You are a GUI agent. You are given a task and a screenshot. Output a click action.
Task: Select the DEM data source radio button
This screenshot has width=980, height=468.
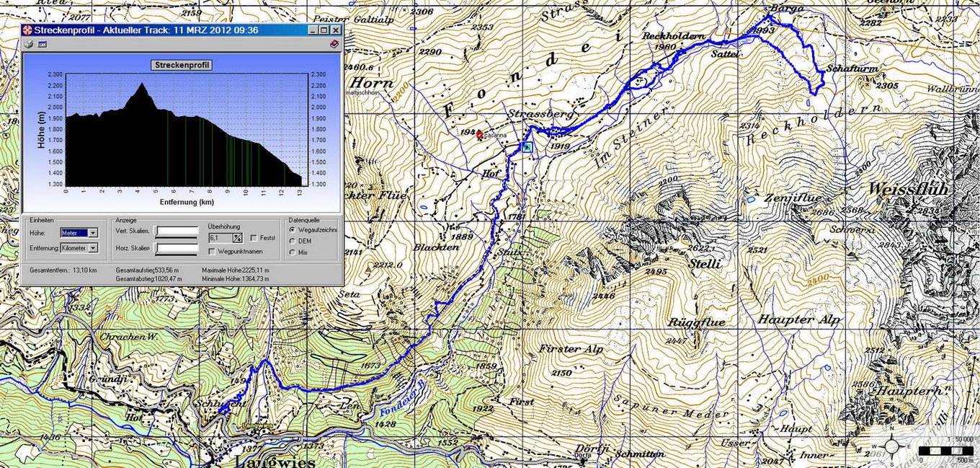coord(292,241)
